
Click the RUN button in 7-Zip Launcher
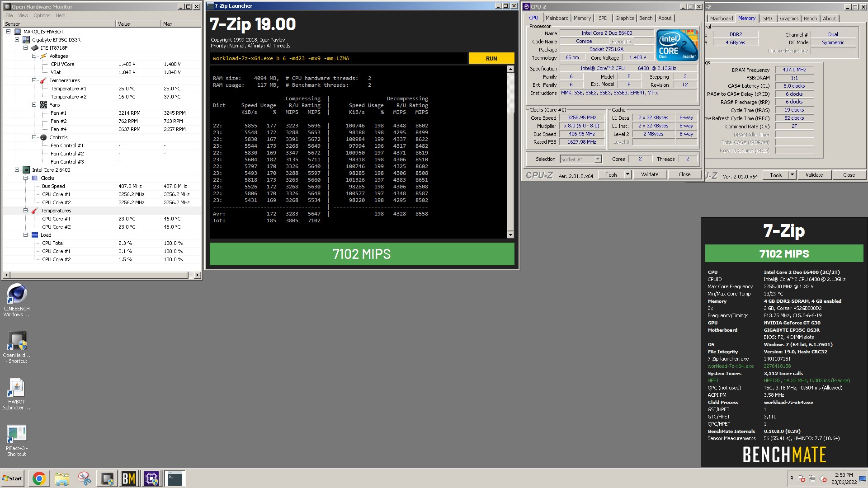pos(491,58)
